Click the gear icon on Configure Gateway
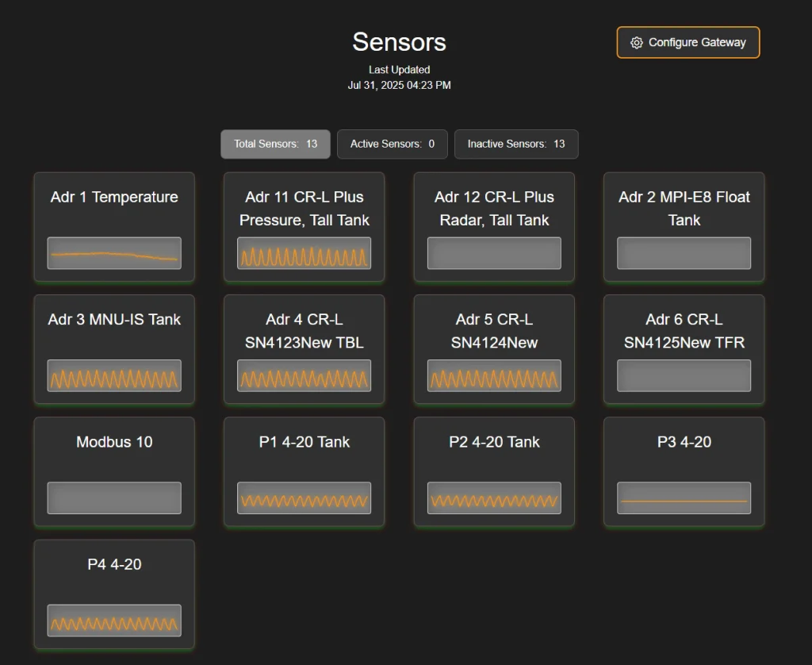Screen dimensions: 812x665 pyautogui.click(x=636, y=42)
